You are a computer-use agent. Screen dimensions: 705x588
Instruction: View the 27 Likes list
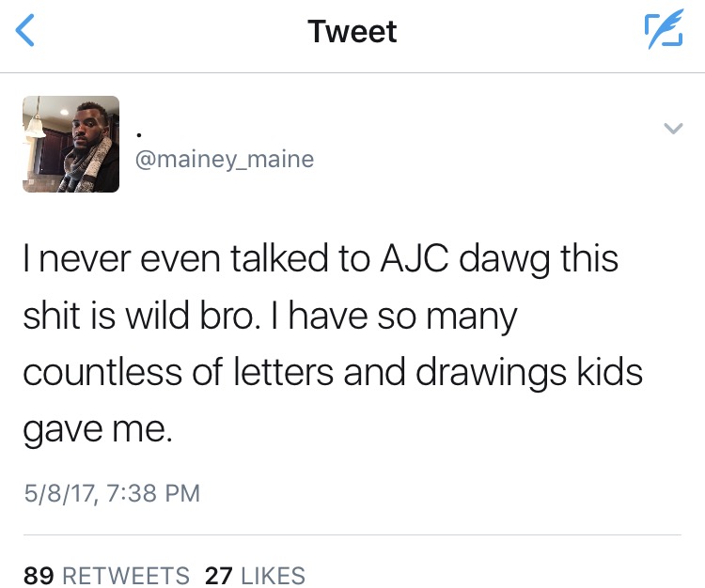coord(255,575)
